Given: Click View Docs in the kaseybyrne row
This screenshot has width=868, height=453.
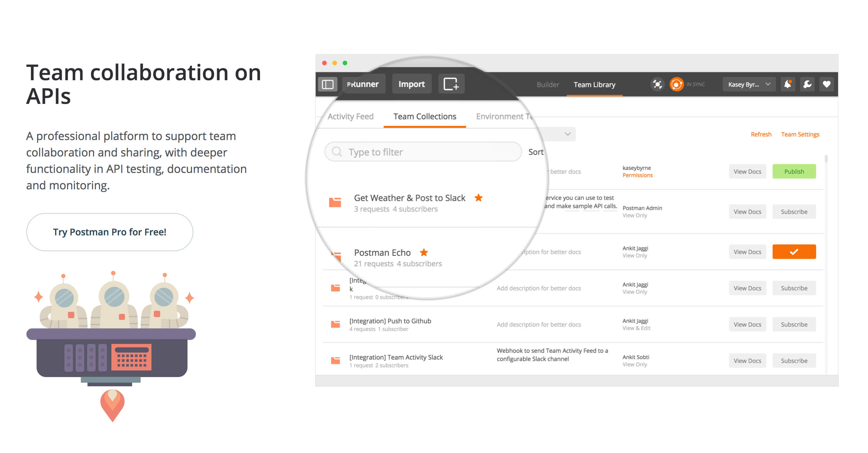Looking at the screenshot, I should pos(747,171).
